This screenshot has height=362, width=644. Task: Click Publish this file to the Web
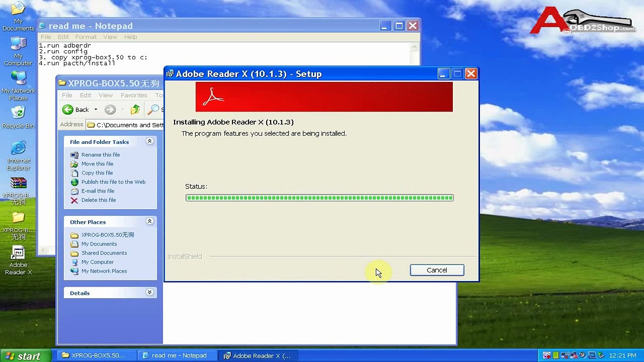(x=108, y=182)
